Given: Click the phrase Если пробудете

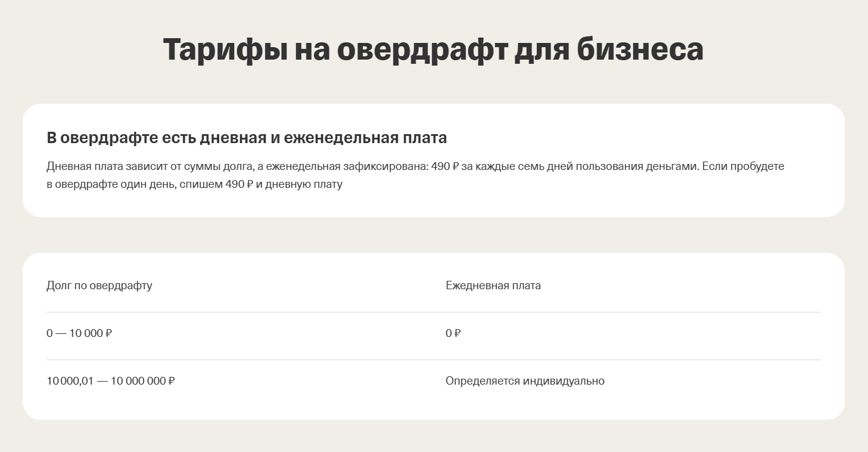Looking at the screenshot, I should [743, 166].
